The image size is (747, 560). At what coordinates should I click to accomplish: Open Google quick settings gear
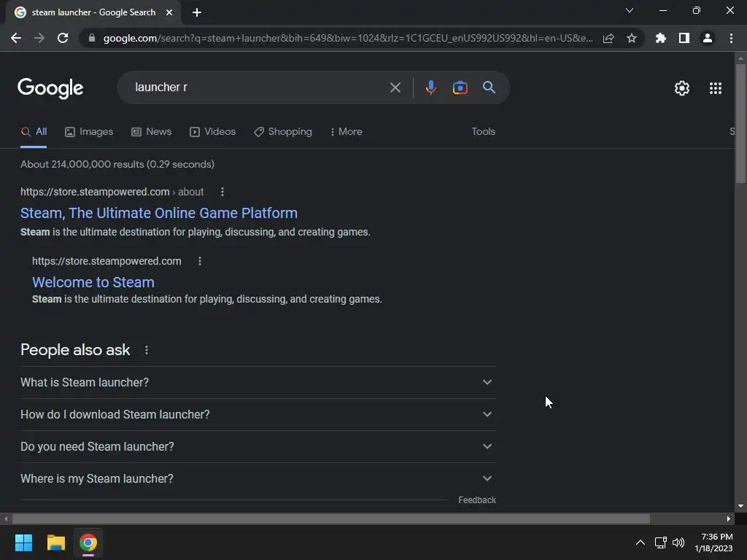pos(682,88)
